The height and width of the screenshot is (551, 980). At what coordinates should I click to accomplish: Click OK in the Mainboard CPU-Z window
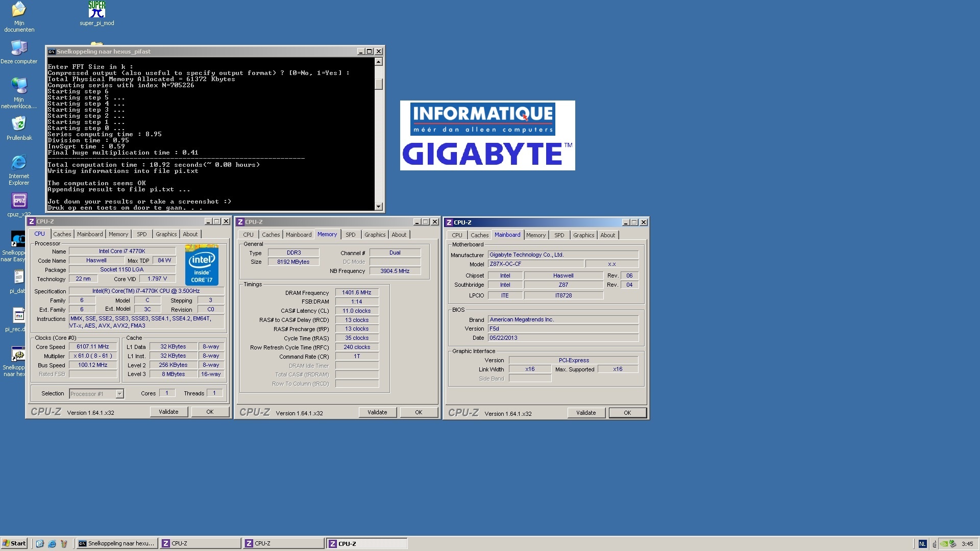(627, 413)
